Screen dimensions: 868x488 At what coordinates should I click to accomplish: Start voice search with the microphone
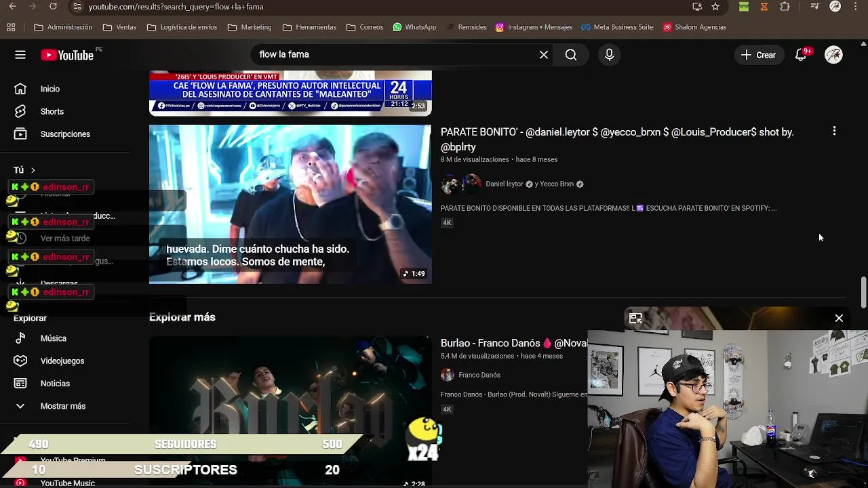click(x=609, y=55)
